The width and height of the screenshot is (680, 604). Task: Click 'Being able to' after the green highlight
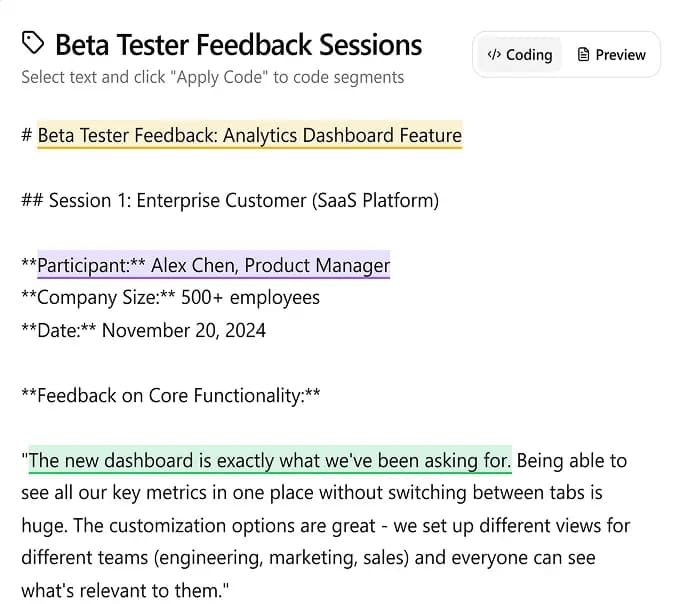571,460
